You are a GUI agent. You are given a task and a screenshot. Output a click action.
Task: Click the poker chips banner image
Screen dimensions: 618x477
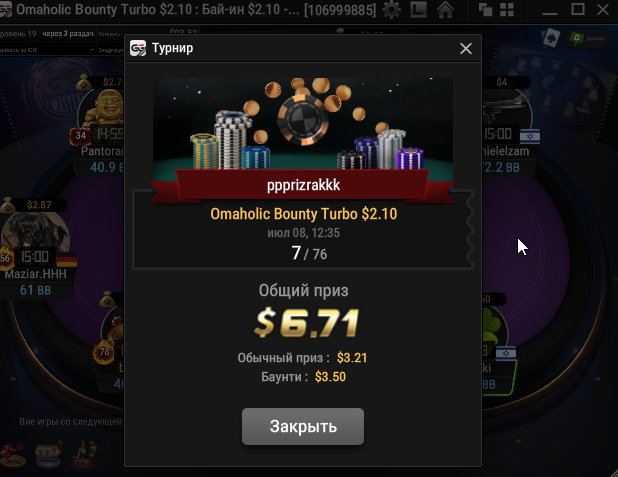tap(303, 125)
